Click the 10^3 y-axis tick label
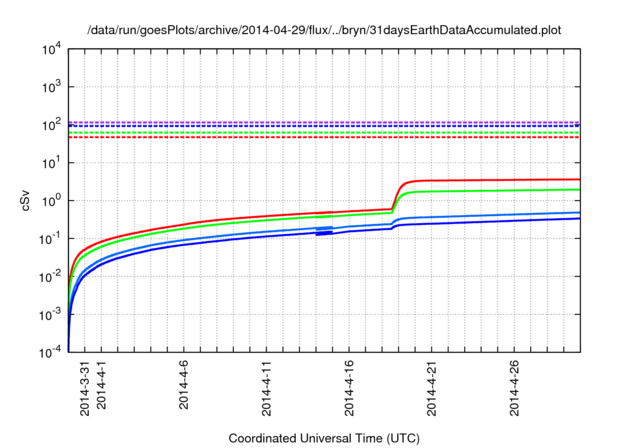This screenshot has width=640, height=448. tap(51, 87)
